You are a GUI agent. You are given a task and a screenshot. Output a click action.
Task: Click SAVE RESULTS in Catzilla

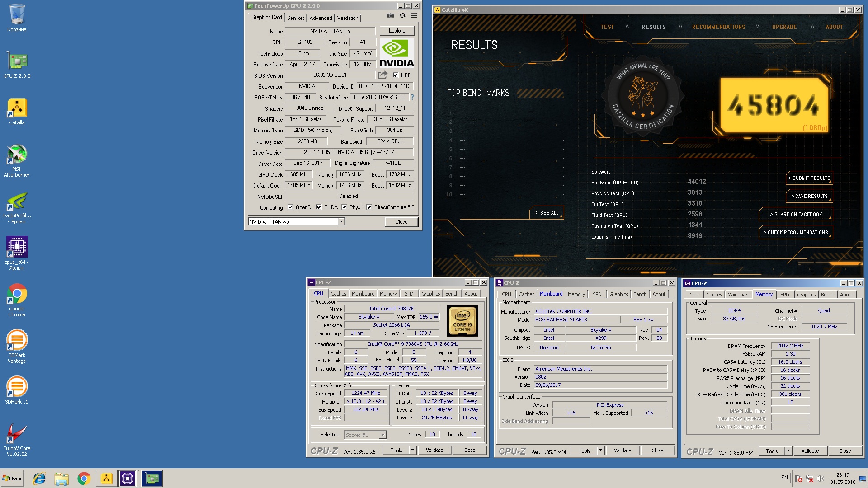coord(809,196)
